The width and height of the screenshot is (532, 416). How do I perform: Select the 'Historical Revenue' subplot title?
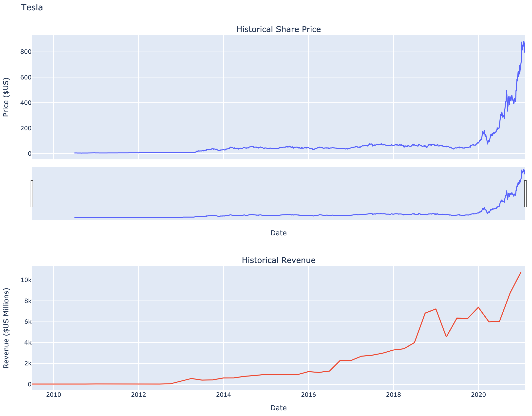pos(279,260)
